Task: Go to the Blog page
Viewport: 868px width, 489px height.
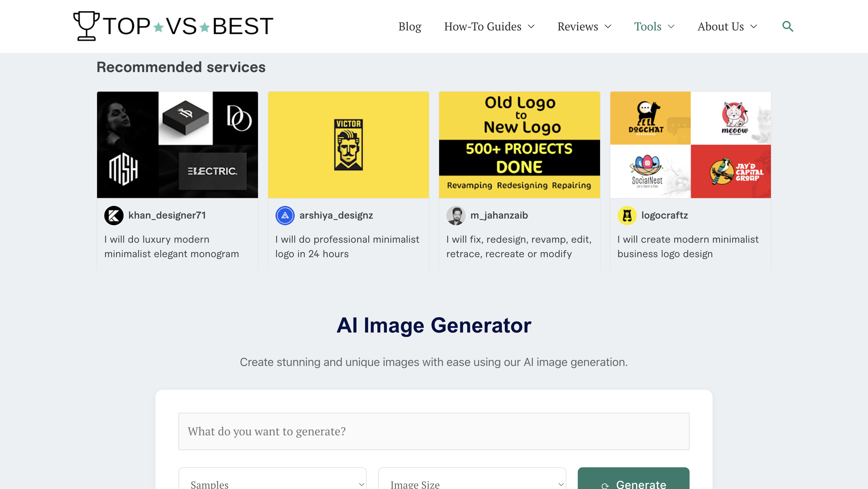Action: (x=410, y=26)
